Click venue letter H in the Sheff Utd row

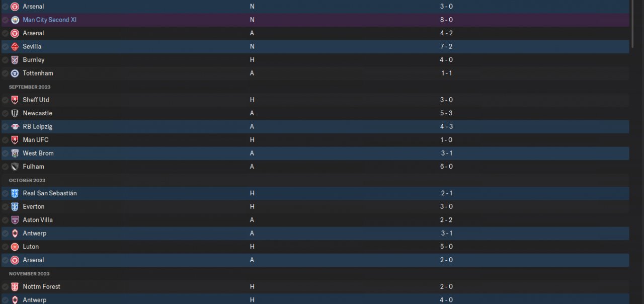click(252, 100)
